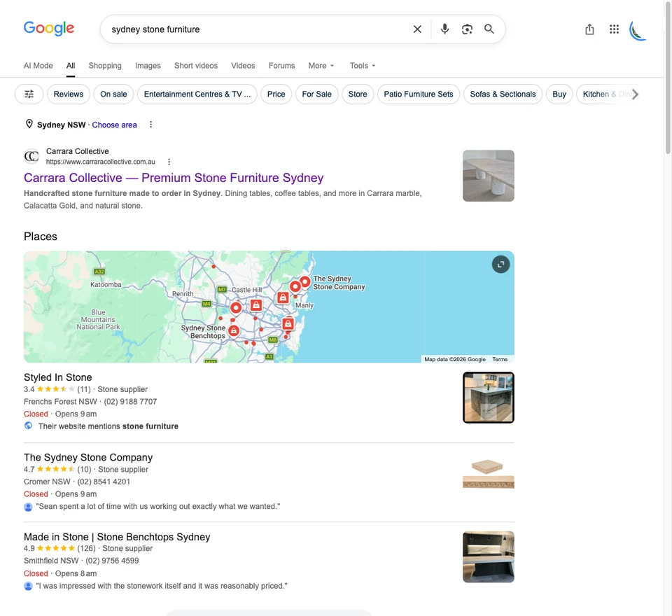
Task: Open Made in Stone Benchtops Sydney listing
Action: coord(117,537)
